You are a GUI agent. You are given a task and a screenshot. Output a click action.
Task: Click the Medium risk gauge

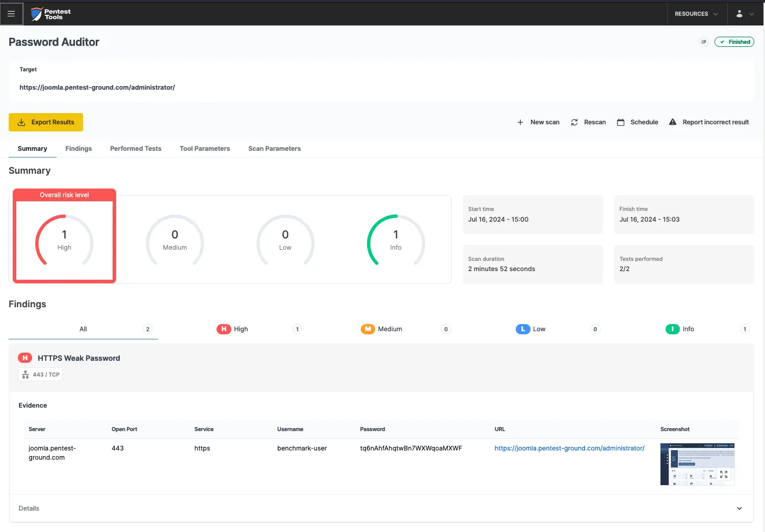175,241
